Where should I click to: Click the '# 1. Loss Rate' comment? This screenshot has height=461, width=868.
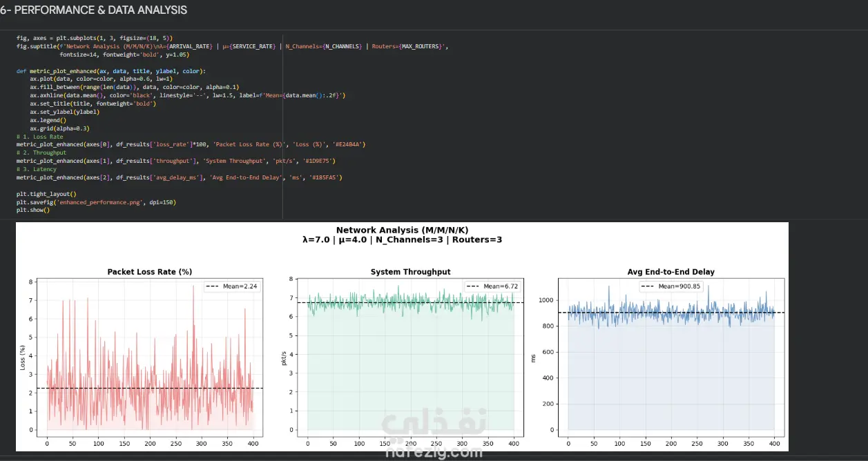pyautogui.click(x=40, y=137)
